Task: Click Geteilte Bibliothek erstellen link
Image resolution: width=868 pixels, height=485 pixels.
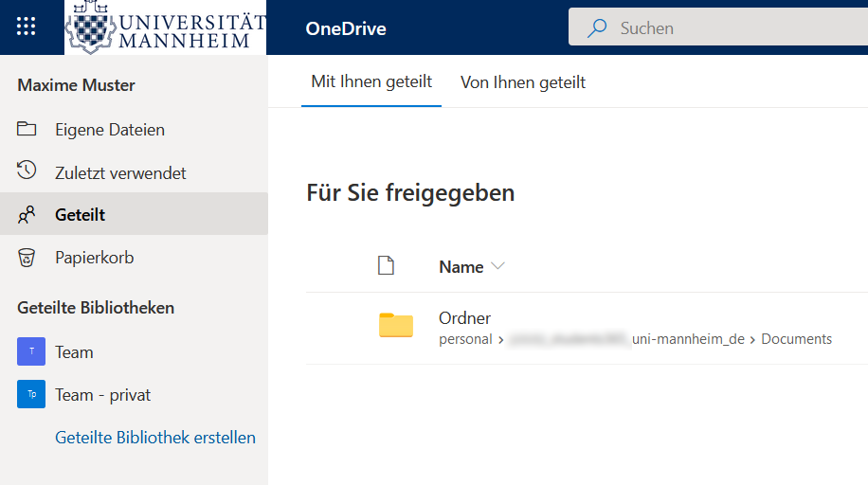Action: (155, 438)
